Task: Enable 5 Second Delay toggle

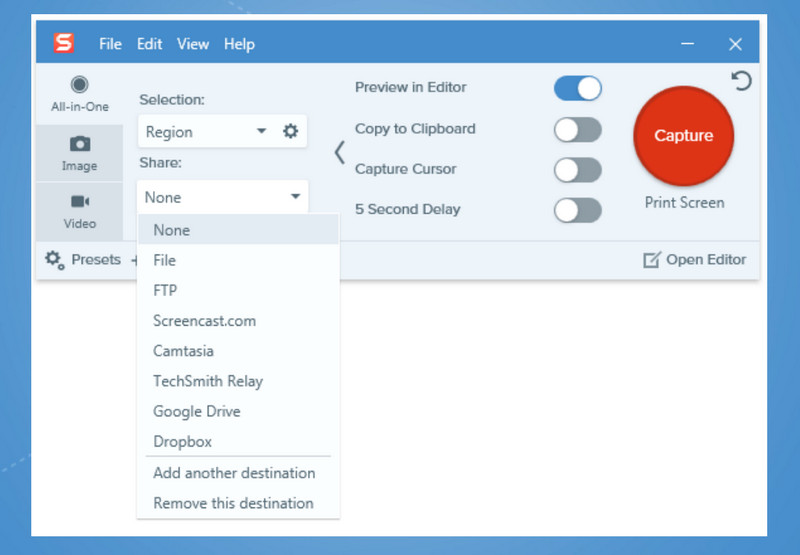Action: pyautogui.click(x=578, y=210)
